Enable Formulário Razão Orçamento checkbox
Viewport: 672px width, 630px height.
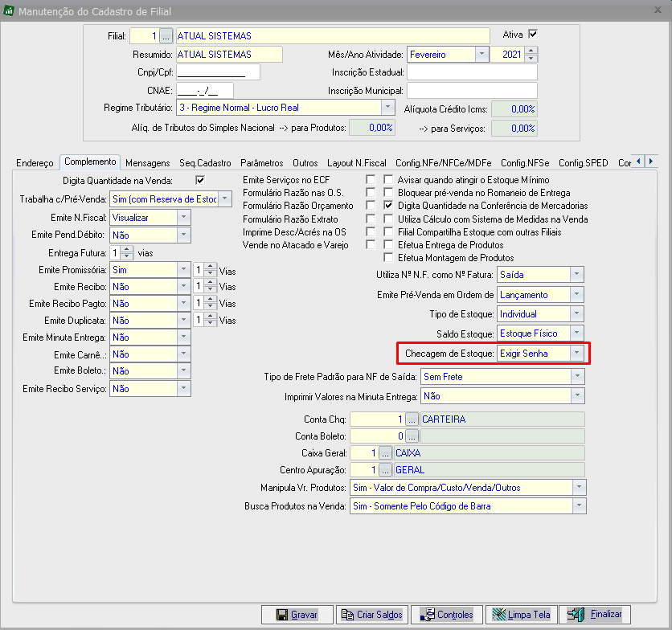pos(371,206)
